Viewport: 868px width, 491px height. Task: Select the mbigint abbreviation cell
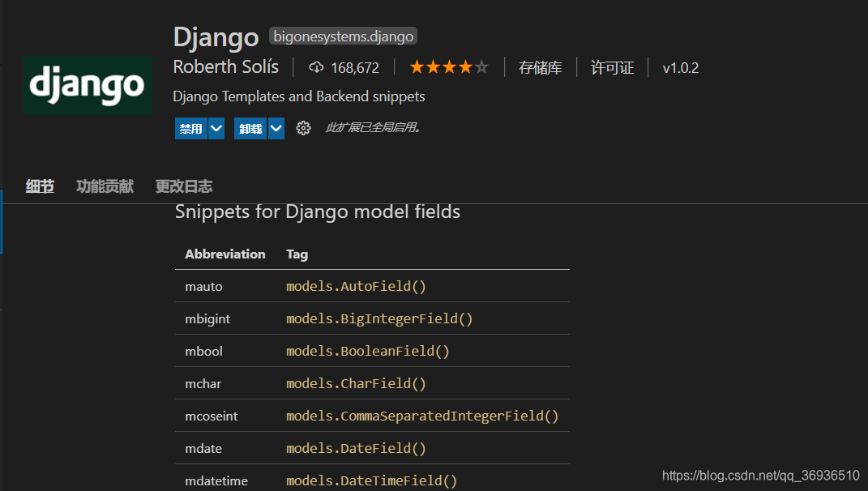tap(207, 319)
